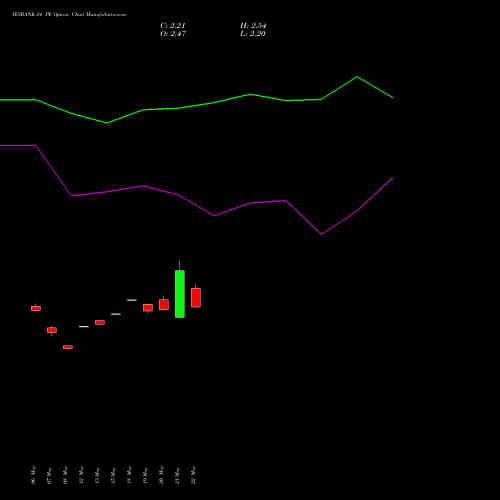
Task: Select the 06 May date label
Action: pos(33,475)
